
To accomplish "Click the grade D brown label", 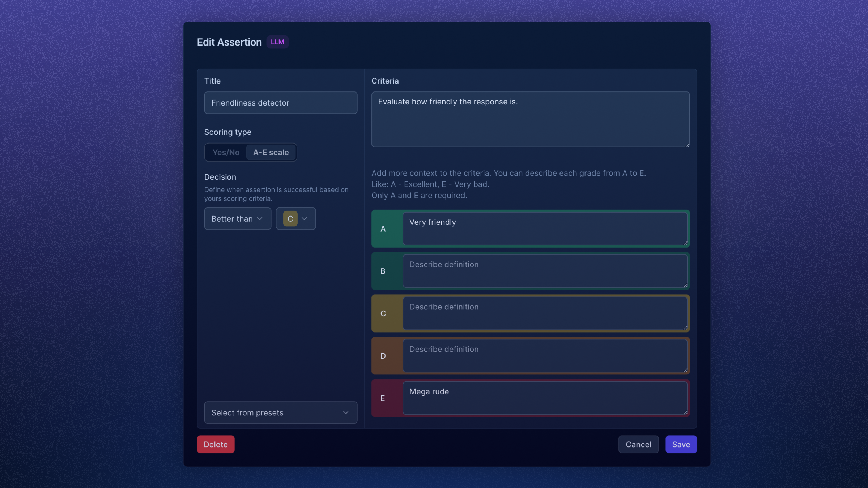I will click(383, 356).
